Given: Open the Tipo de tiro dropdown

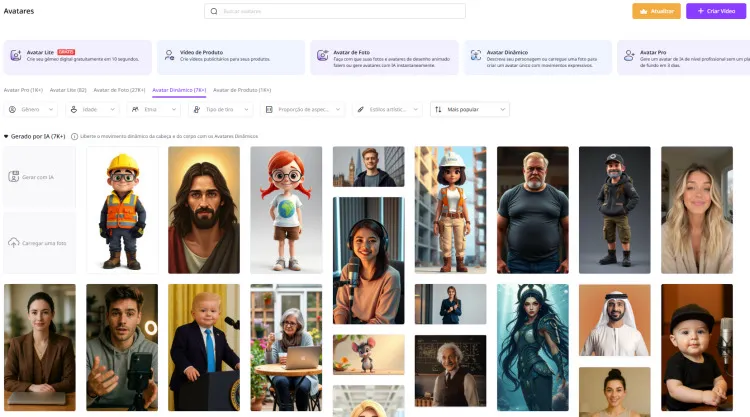Looking at the screenshot, I should (220, 109).
